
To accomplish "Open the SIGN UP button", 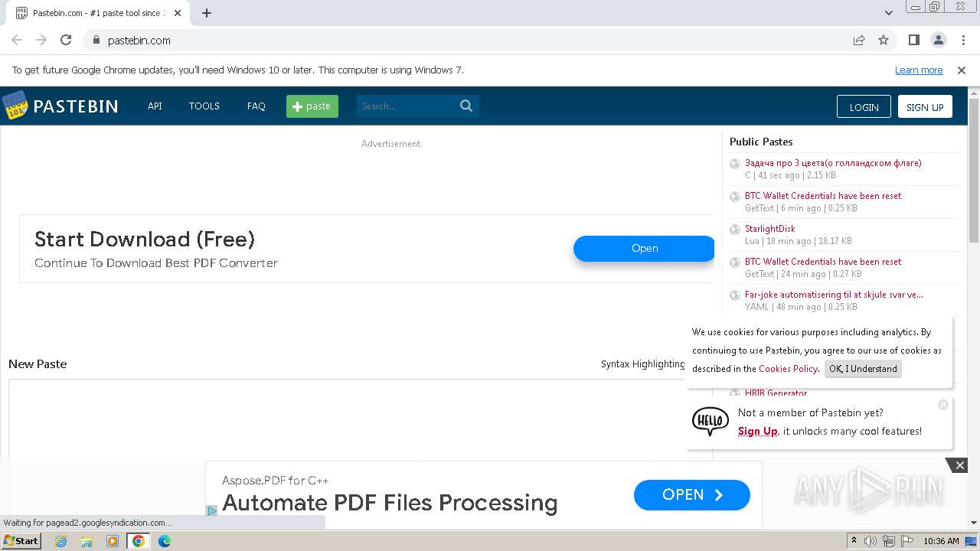I will [925, 107].
